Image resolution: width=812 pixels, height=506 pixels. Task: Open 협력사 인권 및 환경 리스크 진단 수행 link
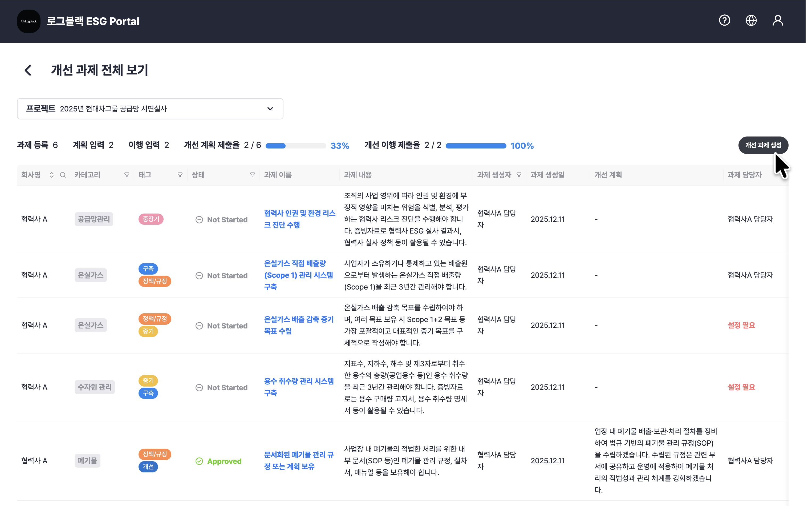point(299,219)
